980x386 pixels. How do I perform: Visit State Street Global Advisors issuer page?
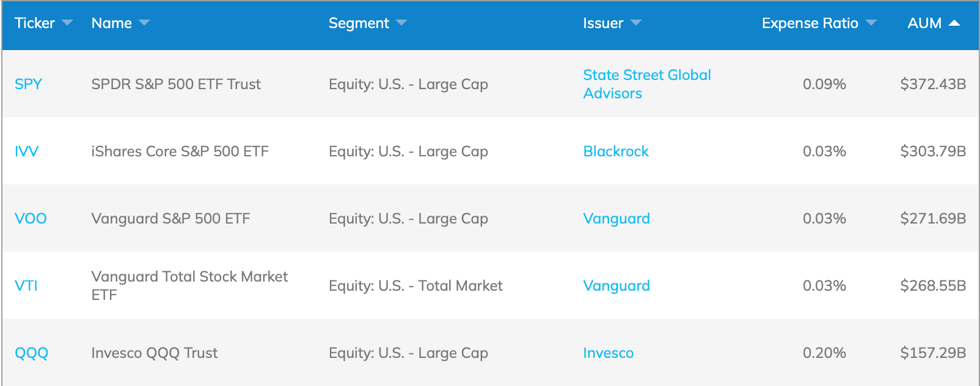[x=646, y=84]
